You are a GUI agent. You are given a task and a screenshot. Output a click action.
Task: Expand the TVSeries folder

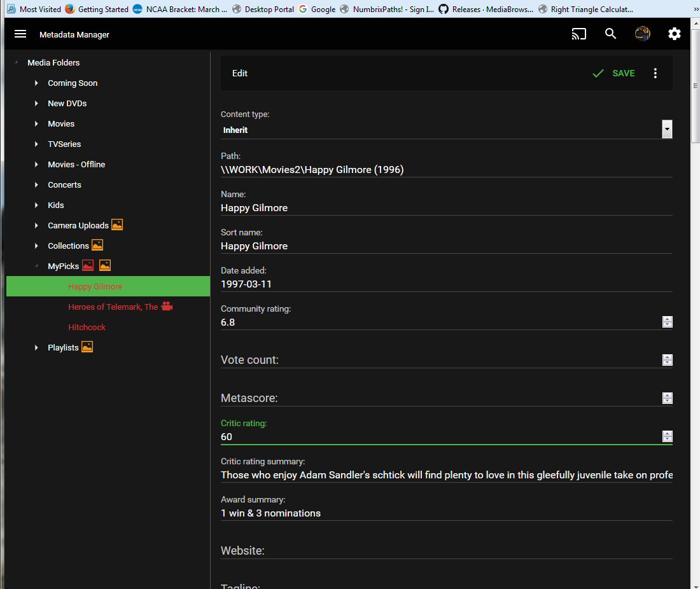point(36,144)
